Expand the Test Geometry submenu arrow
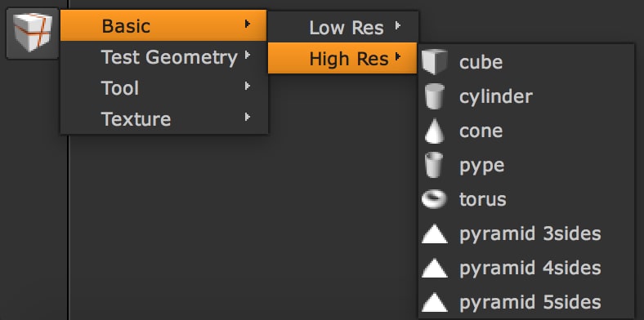Image resolution: width=644 pixels, height=320 pixels. tap(248, 55)
